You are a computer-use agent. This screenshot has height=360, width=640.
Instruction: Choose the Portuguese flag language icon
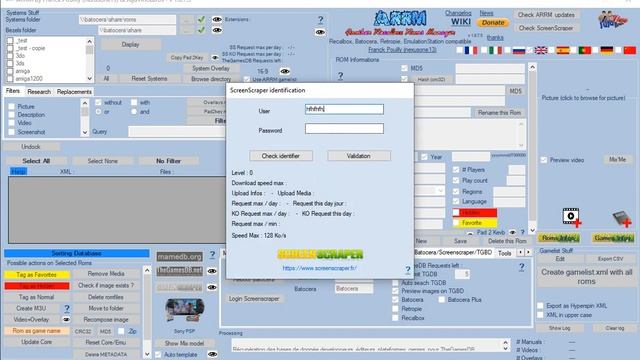click(x=585, y=50)
